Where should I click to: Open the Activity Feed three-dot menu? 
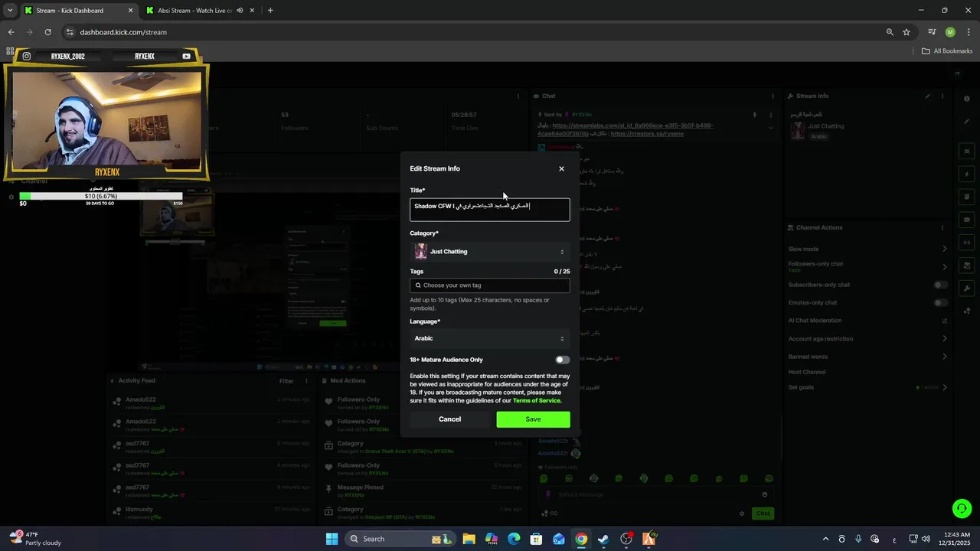(x=306, y=380)
